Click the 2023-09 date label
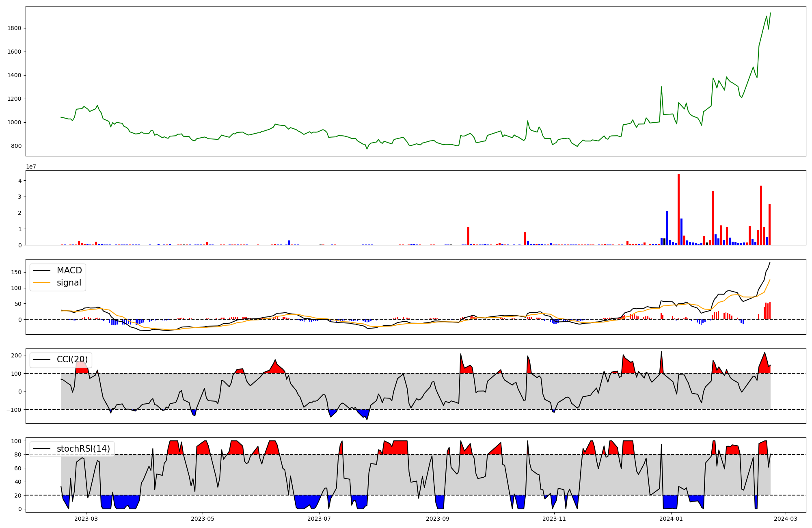Image resolution: width=812 pixels, height=528 pixels. [x=438, y=519]
